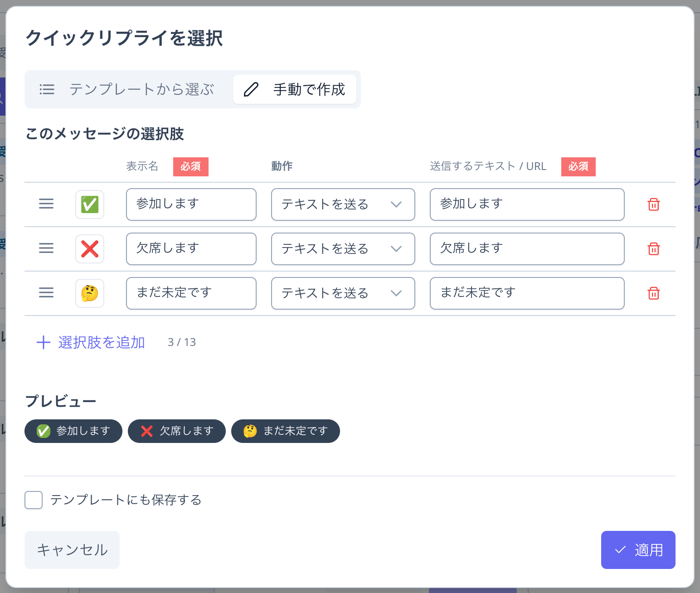Delete the 欠席します option row
This screenshot has height=593, width=700.
[654, 249]
